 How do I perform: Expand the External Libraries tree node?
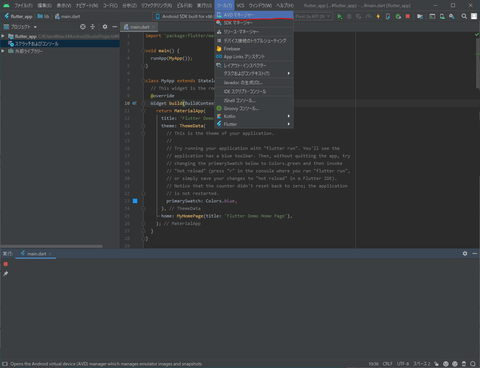point(3,51)
